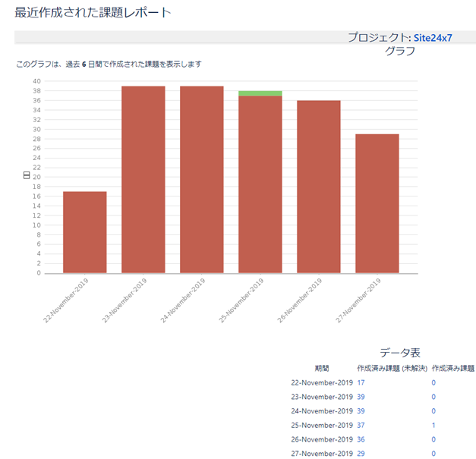Click unresolved count 39 for 23-November-2019
The image size is (476, 459).
(x=361, y=397)
